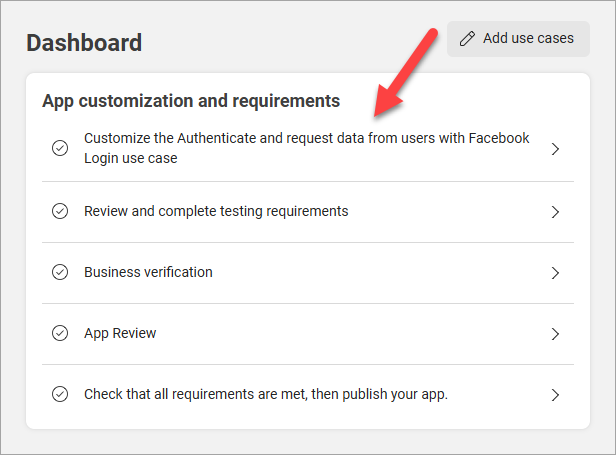Click the checkmark circle next to Customize the Authenticate
The width and height of the screenshot is (616, 455).
tap(60, 148)
